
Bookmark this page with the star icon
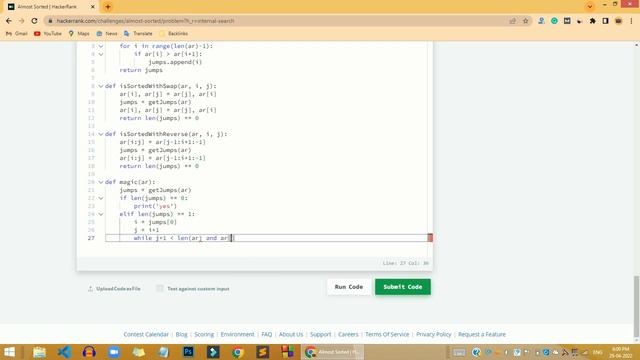point(526,21)
